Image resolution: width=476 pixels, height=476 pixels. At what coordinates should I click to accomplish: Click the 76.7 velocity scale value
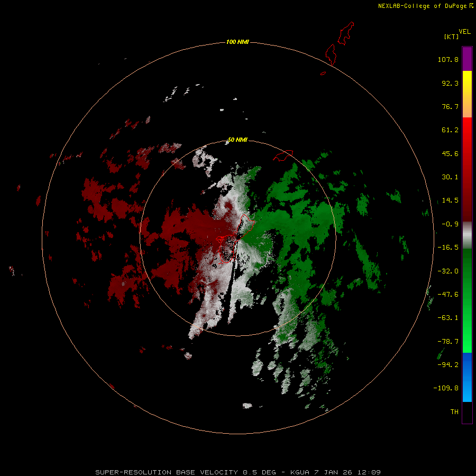(x=450, y=106)
